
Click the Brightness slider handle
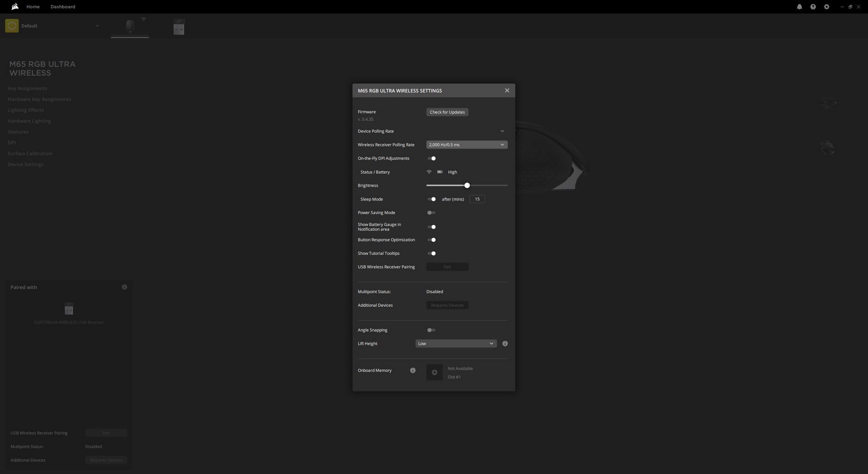[467, 185]
